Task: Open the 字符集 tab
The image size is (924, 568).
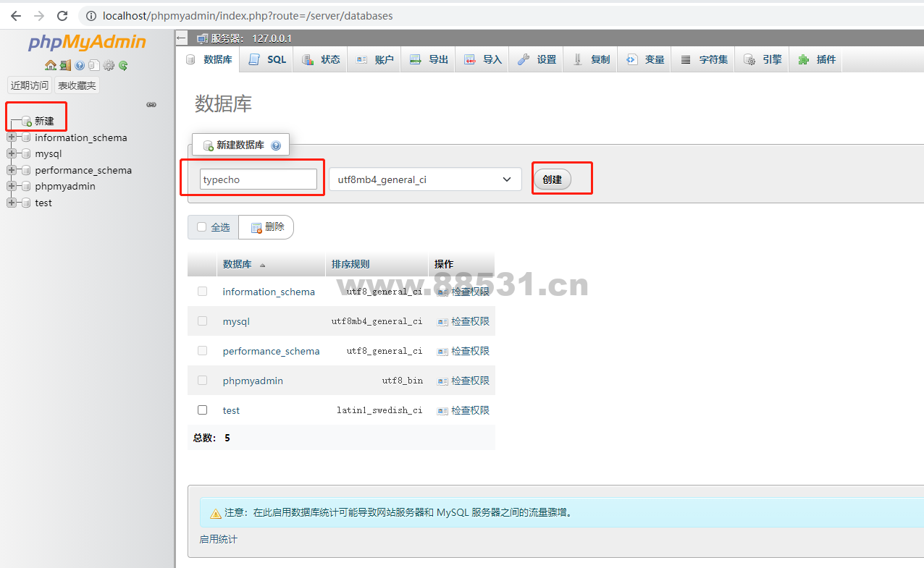Action: [703, 59]
